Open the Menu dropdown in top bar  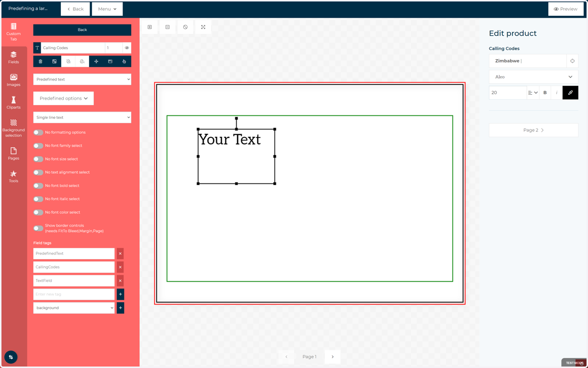pyautogui.click(x=107, y=9)
